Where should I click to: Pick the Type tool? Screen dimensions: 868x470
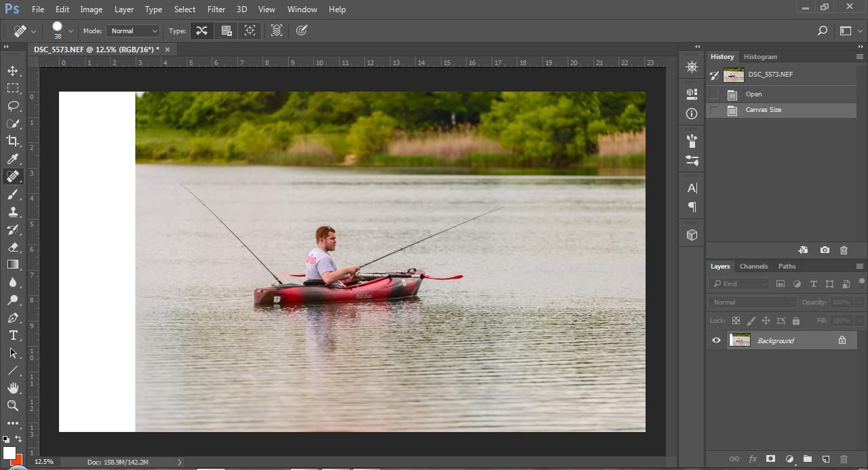(13, 336)
